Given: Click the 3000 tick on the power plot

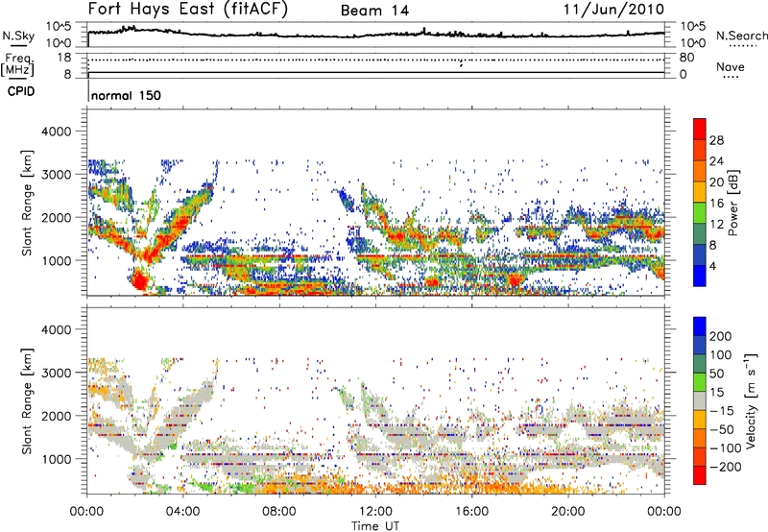Looking at the screenshot, I should click(x=57, y=175).
